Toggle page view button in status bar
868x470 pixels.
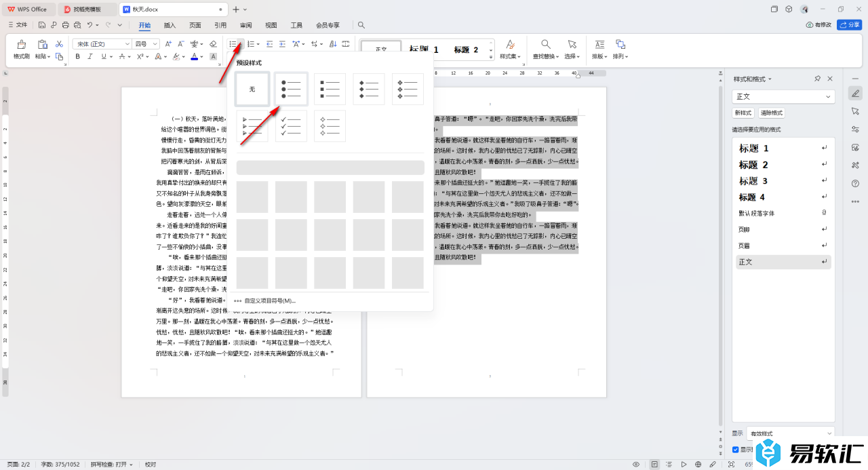coord(654,465)
